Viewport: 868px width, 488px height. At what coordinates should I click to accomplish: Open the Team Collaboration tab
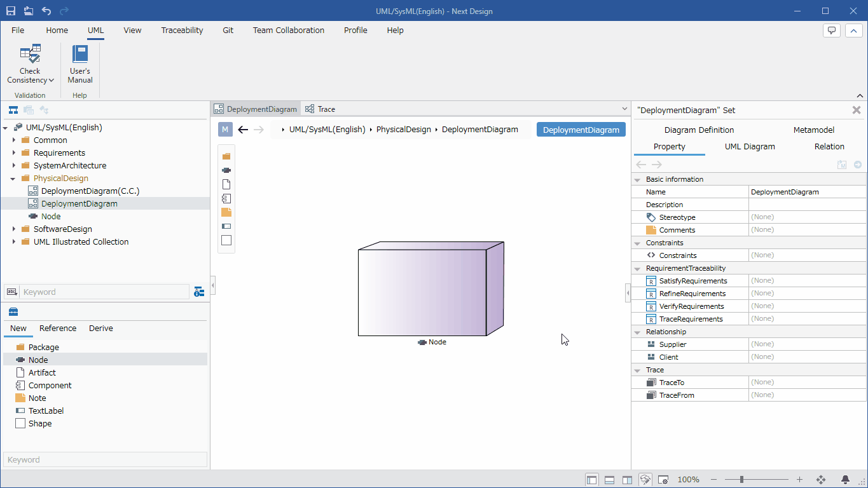point(289,30)
